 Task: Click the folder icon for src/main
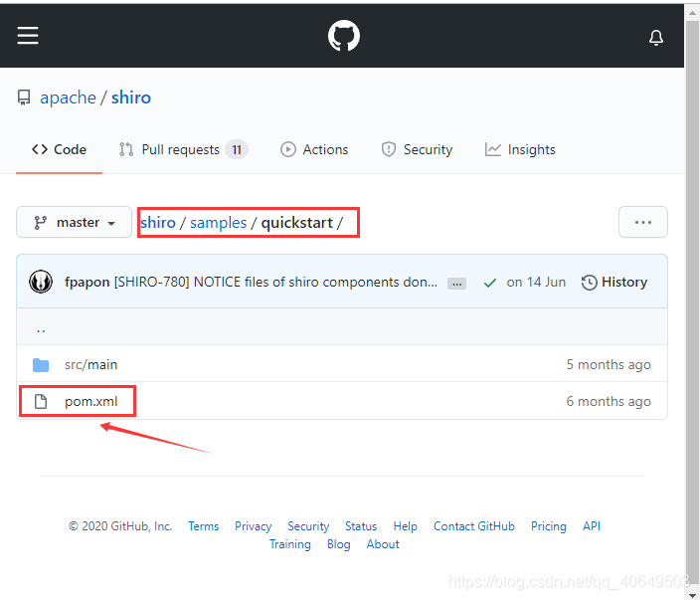pyautogui.click(x=41, y=364)
